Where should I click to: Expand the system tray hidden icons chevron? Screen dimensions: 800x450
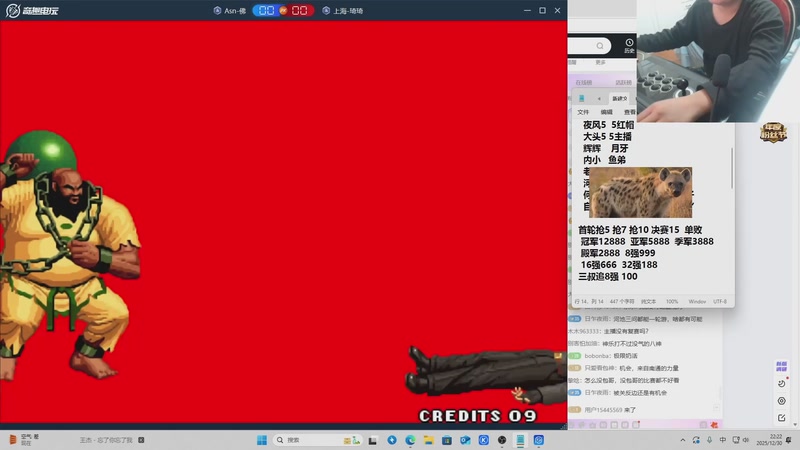(682, 440)
